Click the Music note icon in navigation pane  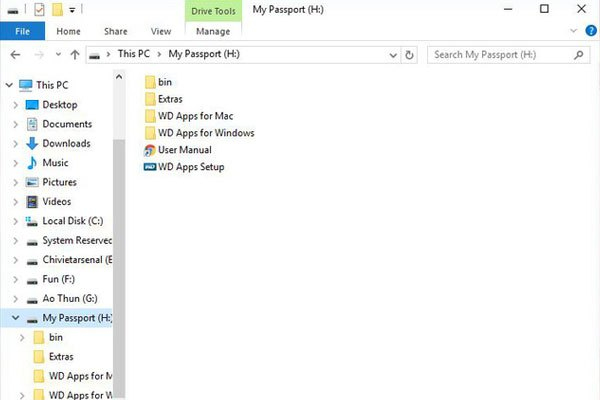[32, 163]
